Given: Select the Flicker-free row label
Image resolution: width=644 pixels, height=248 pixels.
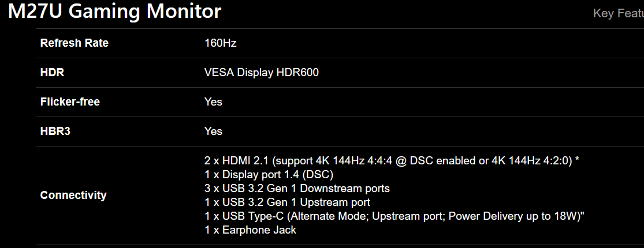Looking at the screenshot, I should pos(70,102).
